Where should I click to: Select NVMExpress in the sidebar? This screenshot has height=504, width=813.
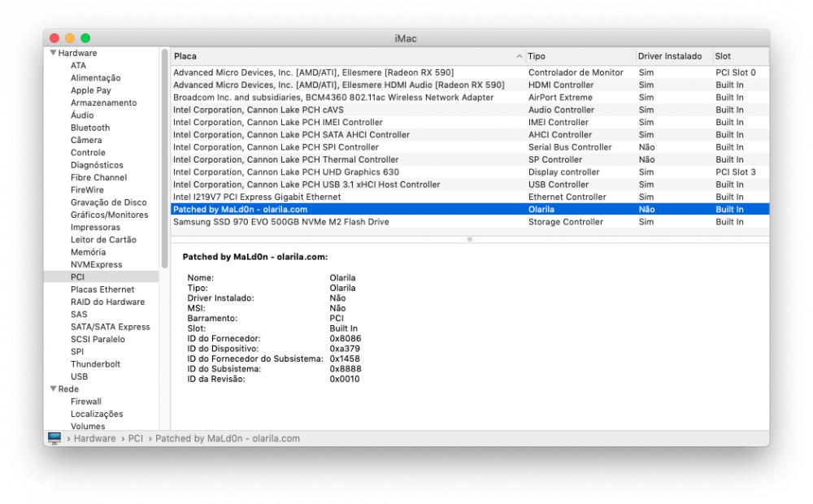tap(97, 264)
